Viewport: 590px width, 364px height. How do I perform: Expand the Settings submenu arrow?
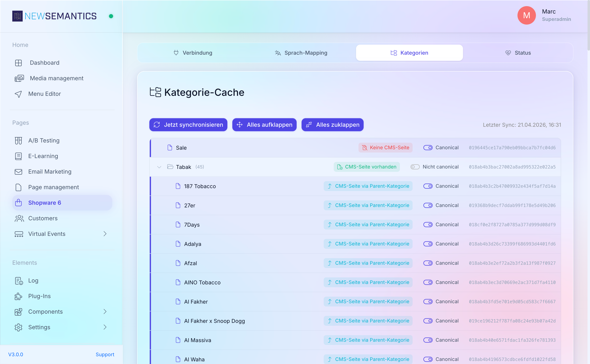pos(105,327)
